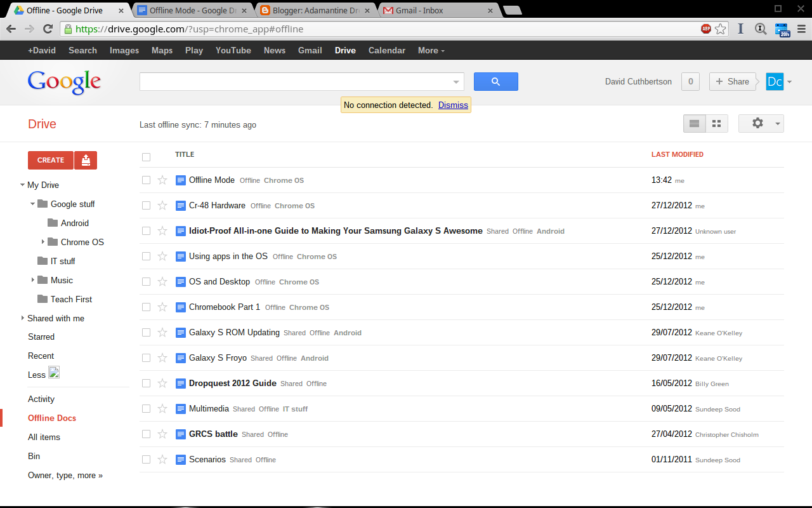Open the Teach First folder
The image size is (812, 508).
point(71,299)
